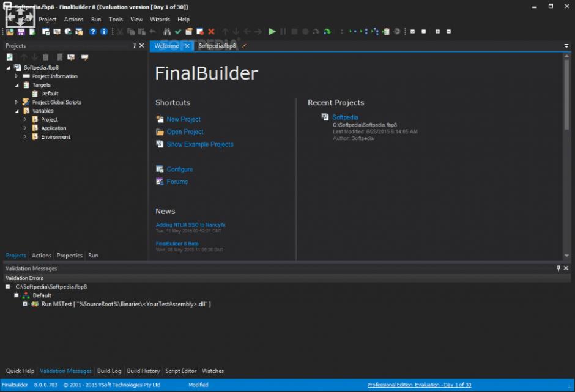Click the blue info icon in toolbar
Image resolution: width=575 pixels, height=392 pixels.
coord(104,32)
